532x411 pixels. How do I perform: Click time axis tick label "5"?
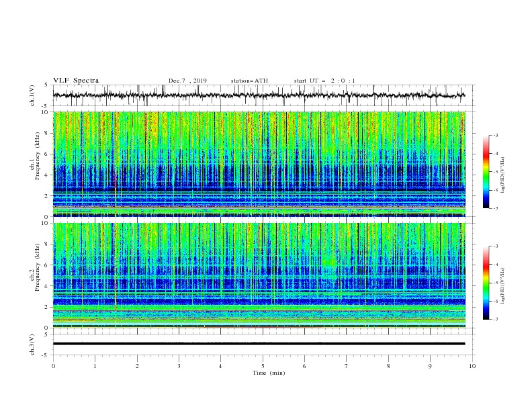[x=263, y=366]
